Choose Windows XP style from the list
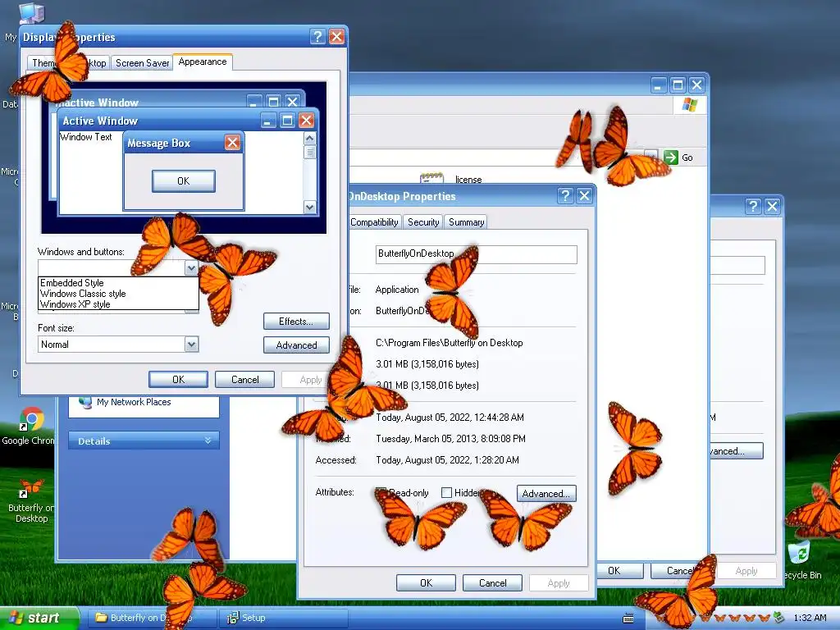The width and height of the screenshot is (840, 630). 118,304
